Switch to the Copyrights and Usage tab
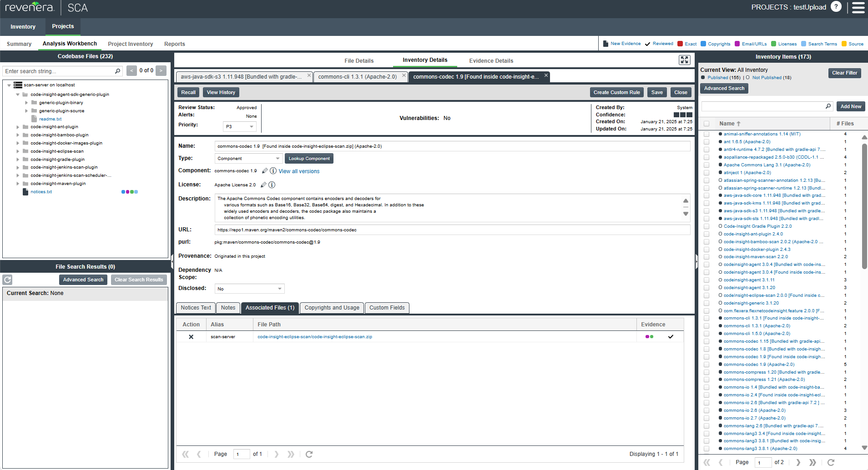868x470 pixels. 332,308
